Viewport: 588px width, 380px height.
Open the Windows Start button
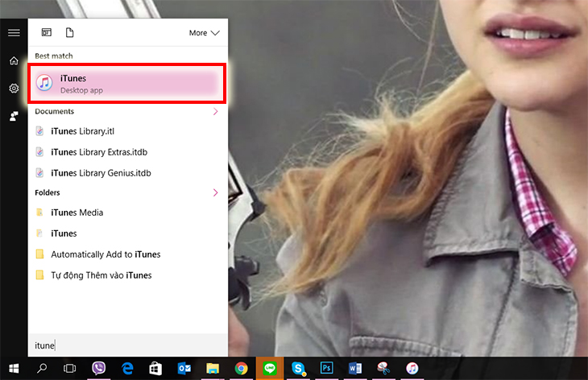point(14,369)
